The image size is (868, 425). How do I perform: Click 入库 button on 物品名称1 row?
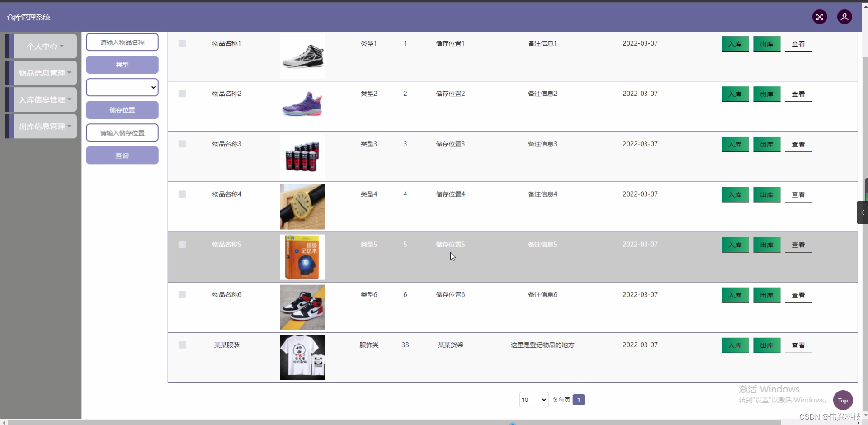point(735,43)
